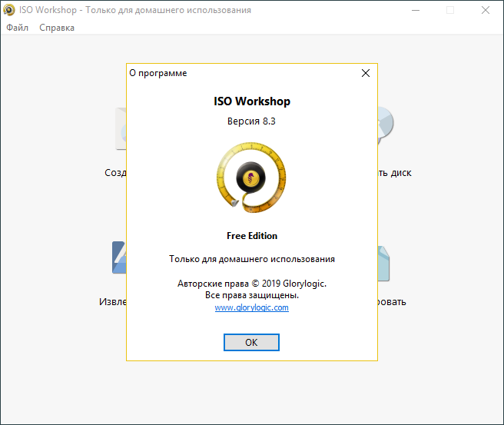This screenshot has height=425, width=504.
Task: Click the OK button in About dialog
Action: pyautogui.click(x=251, y=342)
